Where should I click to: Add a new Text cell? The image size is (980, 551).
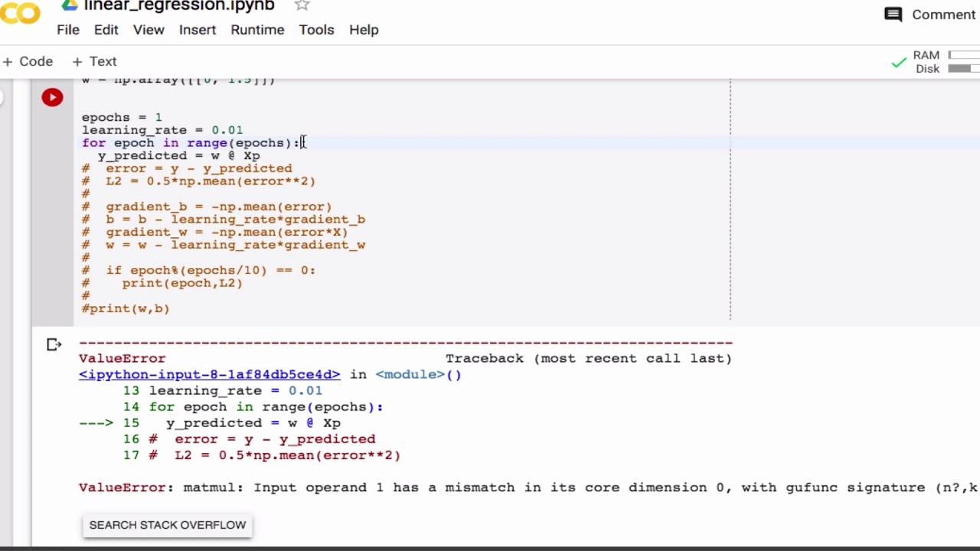pos(94,61)
